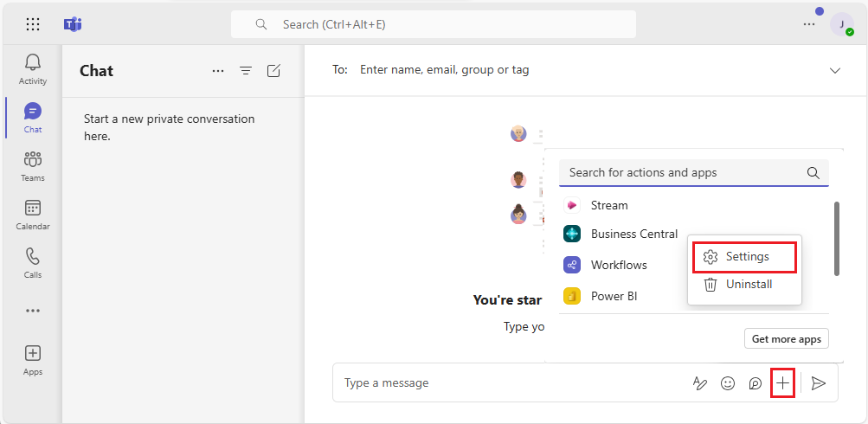This screenshot has height=424, width=868.
Task: Expand the recipient field chevron
Action: point(835,70)
